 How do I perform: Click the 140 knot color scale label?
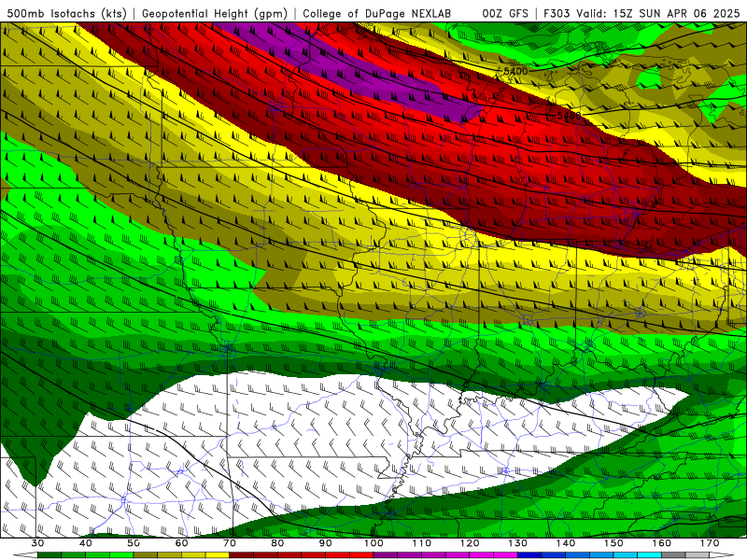pyautogui.click(x=566, y=543)
